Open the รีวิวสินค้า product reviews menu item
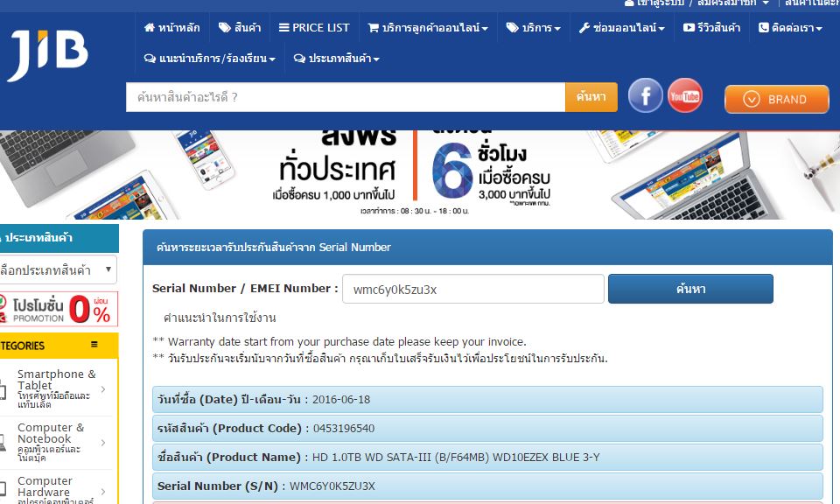Viewport: 840px width, 504px height. coord(711,27)
